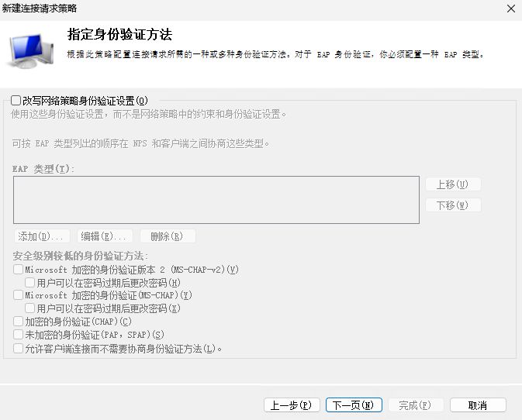This screenshot has height=420, width=522.
Task: Toggle 用户可以在密码过期后更改密码(X) under MS-CHAP
Action: (29, 309)
